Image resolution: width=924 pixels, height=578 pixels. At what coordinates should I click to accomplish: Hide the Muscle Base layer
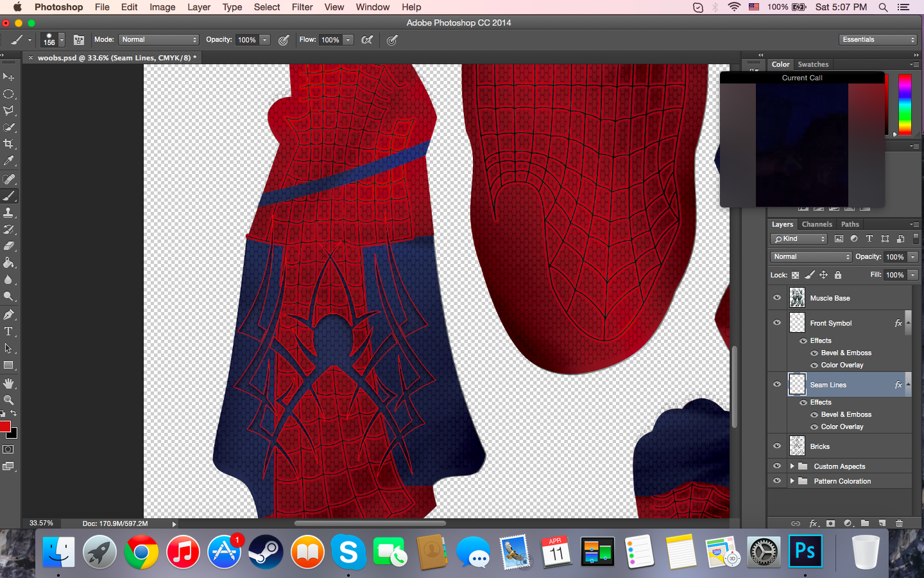pyautogui.click(x=777, y=298)
